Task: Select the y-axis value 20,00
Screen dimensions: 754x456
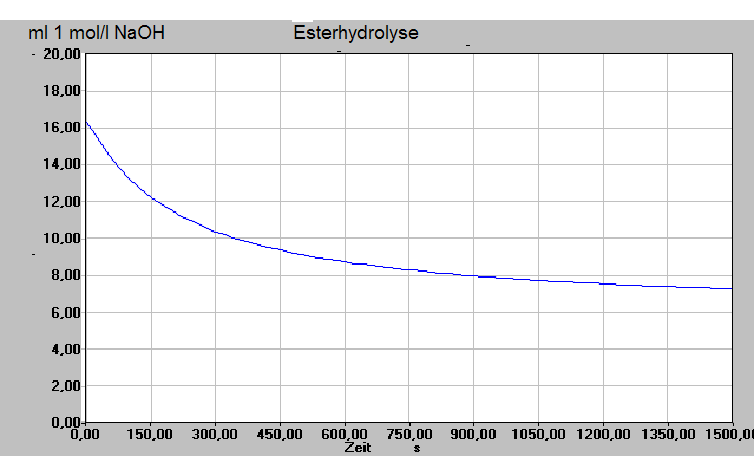Action: click(x=62, y=54)
